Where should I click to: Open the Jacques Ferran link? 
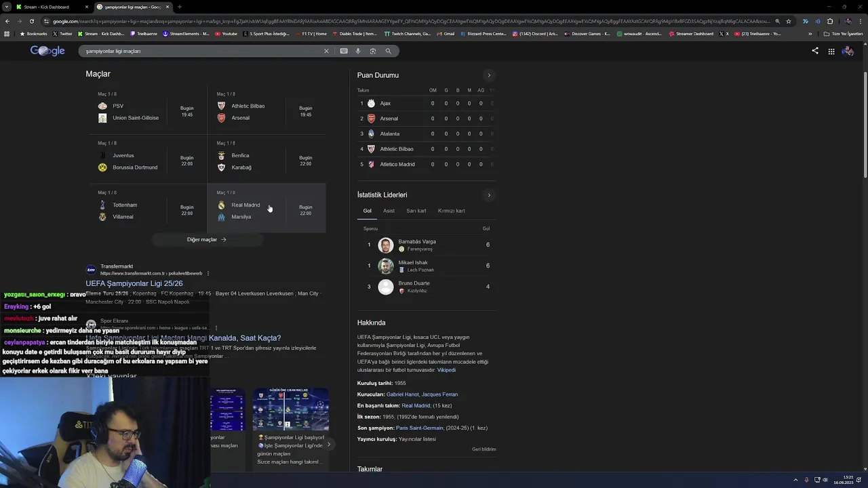[439, 394]
